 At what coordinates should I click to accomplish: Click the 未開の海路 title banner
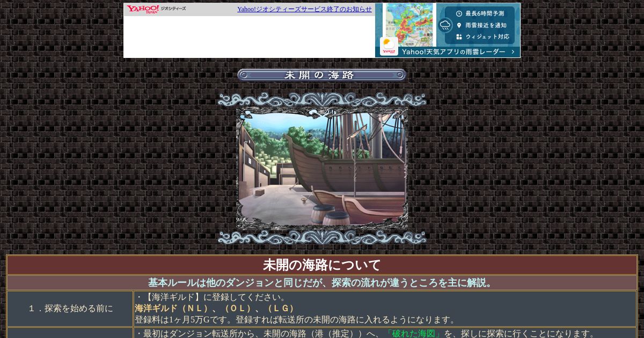point(322,75)
